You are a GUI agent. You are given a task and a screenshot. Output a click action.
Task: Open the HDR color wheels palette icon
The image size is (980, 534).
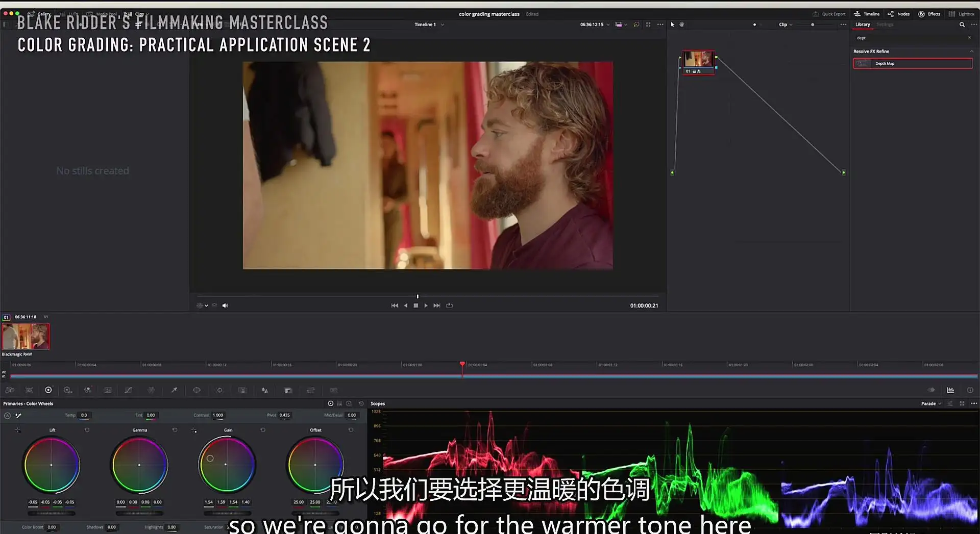pyautogui.click(x=68, y=390)
